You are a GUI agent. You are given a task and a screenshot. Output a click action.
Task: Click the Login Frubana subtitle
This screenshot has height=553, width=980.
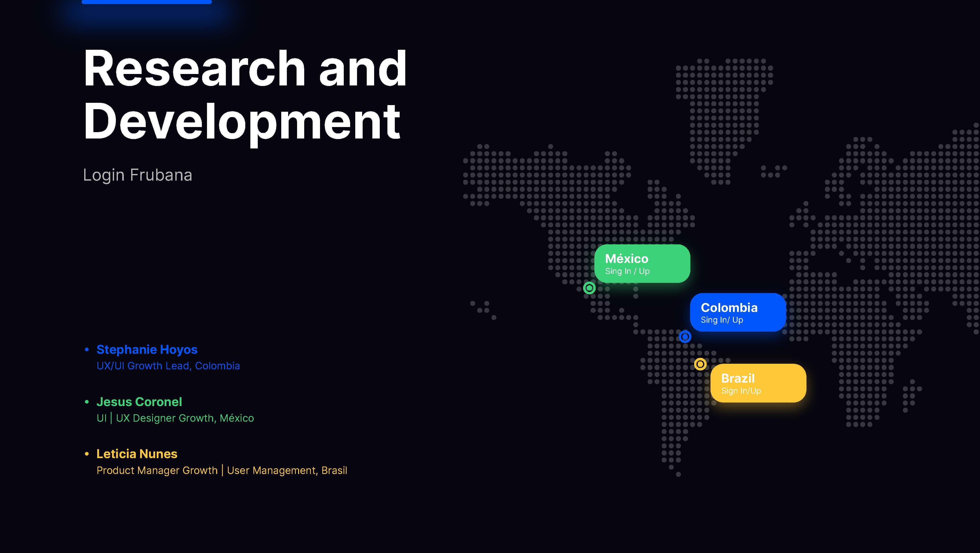point(137,175)
